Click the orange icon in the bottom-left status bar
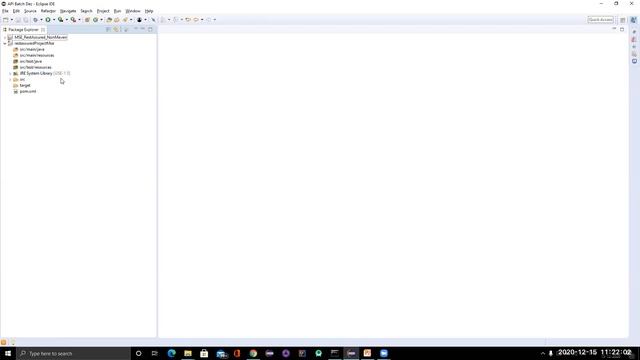Image resolution: width=640 pixels, height=360 pixels. tap(4, 342)
